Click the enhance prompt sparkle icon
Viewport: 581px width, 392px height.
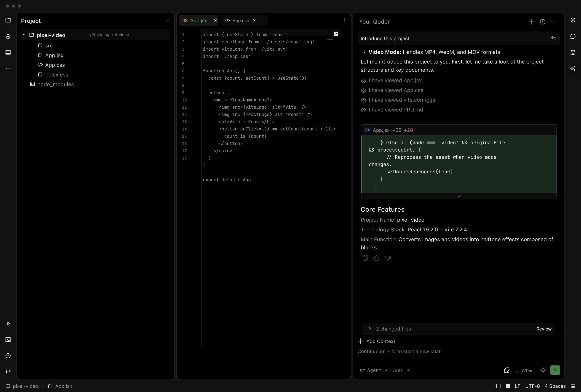[543, 370]
